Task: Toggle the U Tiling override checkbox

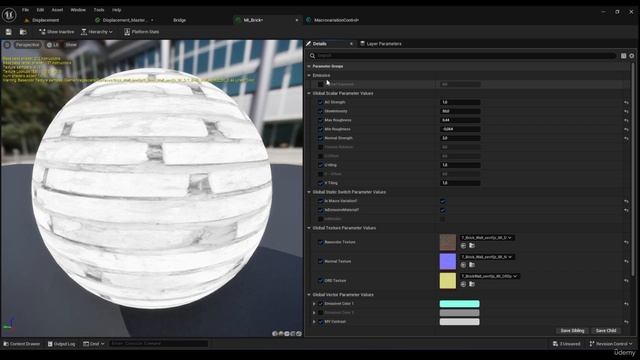Action: (320, 165)
